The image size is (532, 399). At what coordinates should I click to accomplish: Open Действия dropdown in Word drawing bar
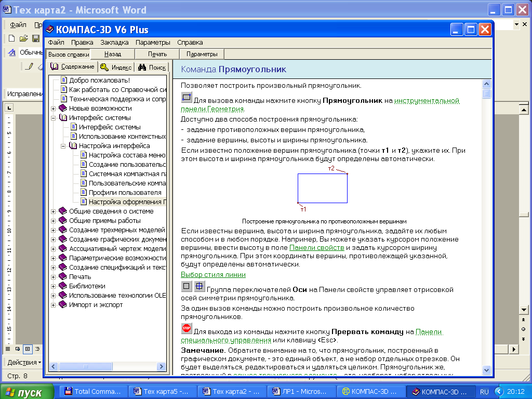pos(24,362)
